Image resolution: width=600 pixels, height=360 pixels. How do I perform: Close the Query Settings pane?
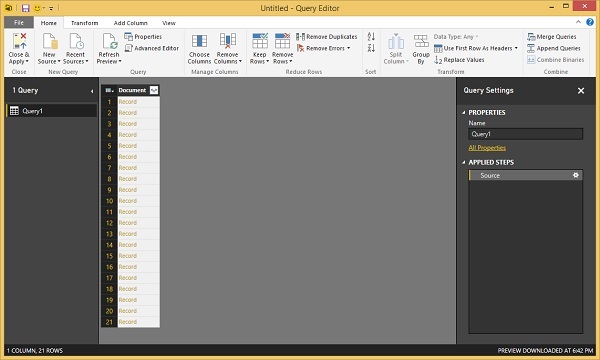581,91
